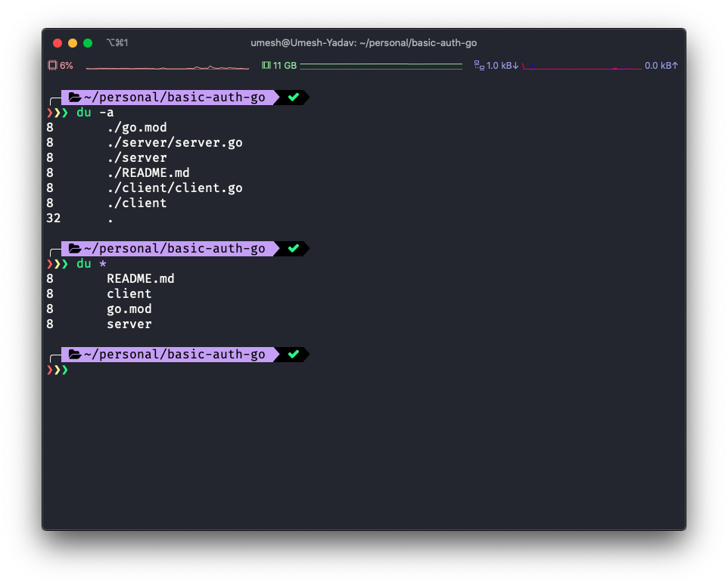This screenshot has width=728, height=586.
Task: Click the green checkmark after the du -a prompt
Action: tap(294, 97)
